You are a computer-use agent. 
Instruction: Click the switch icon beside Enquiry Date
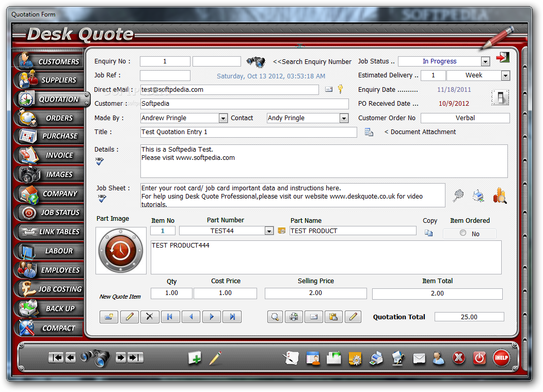coord(500,97)
